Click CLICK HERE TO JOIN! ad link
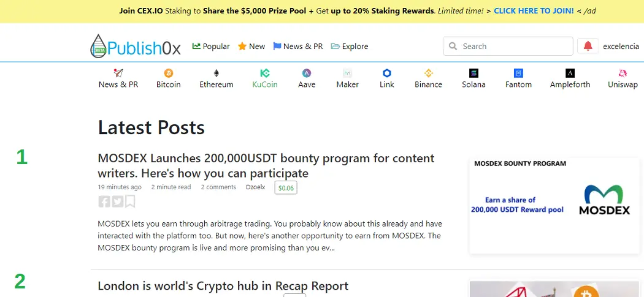 click(x=534, y=11)
